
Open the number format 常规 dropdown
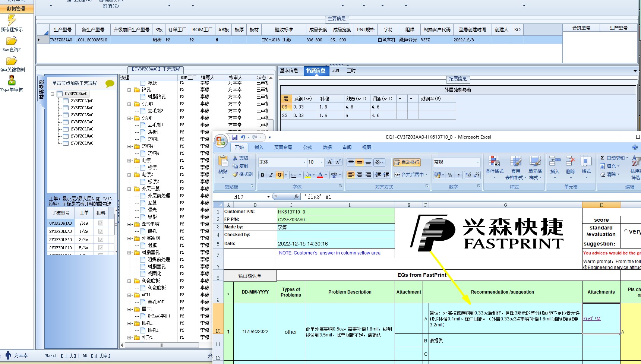point(478,162)
